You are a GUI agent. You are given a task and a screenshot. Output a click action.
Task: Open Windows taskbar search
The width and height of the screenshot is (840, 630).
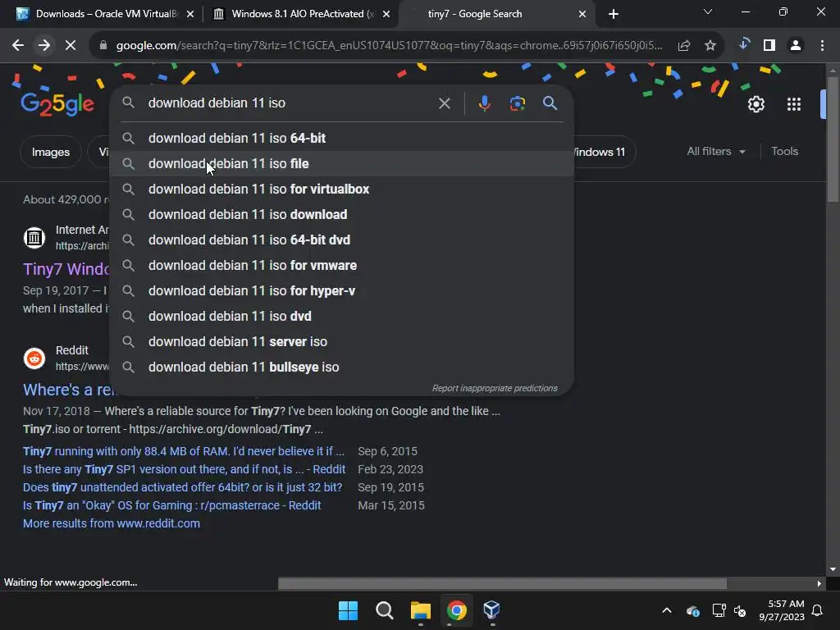384,610
